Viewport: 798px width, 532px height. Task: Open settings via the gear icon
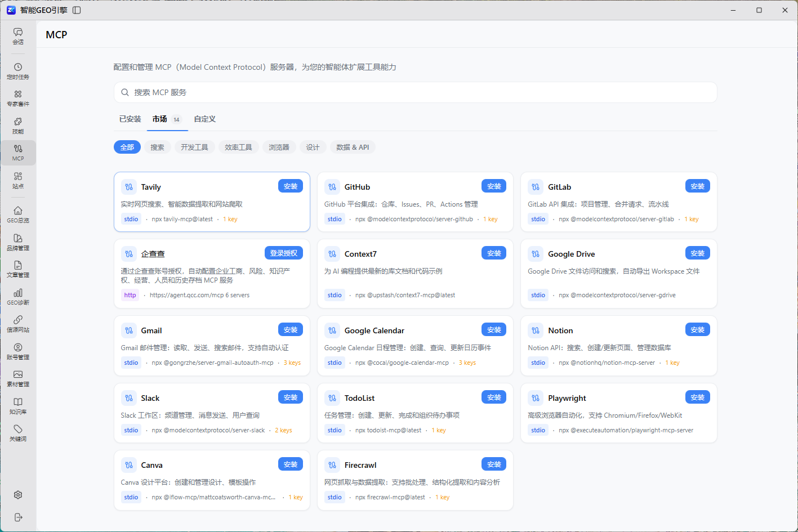click(x=18, y=495)
